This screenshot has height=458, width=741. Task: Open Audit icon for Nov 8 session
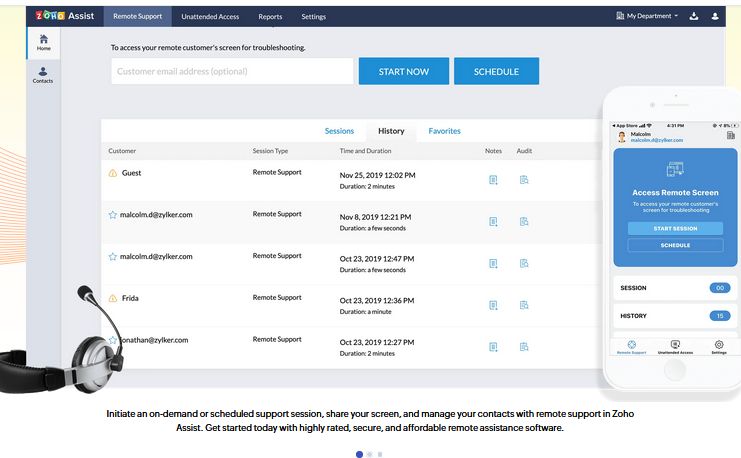click(x=524, y=222)
